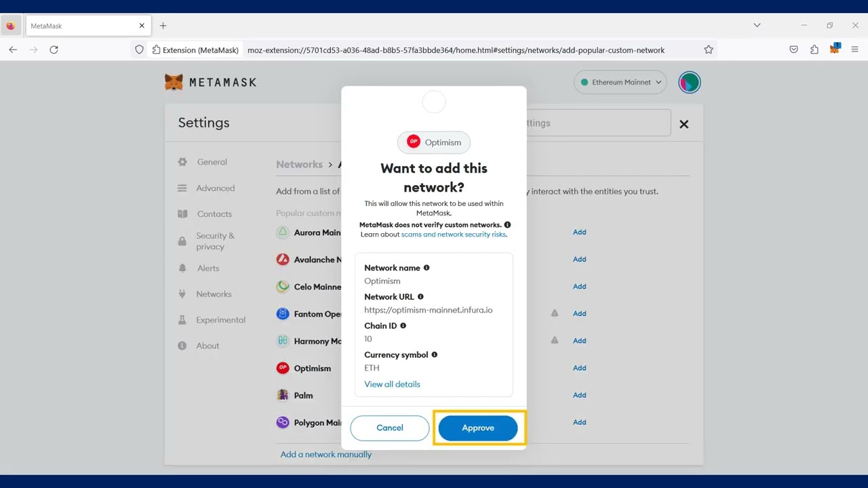Open scams and network security risks link
This screenshot has height=488, width=868.
(453, 235)
